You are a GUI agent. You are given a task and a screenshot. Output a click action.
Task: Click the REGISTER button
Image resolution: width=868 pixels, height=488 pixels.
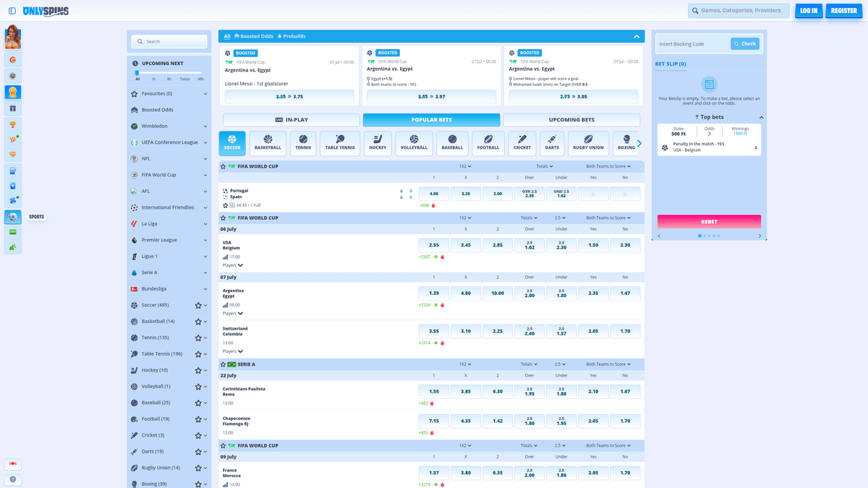pos(844,11)
